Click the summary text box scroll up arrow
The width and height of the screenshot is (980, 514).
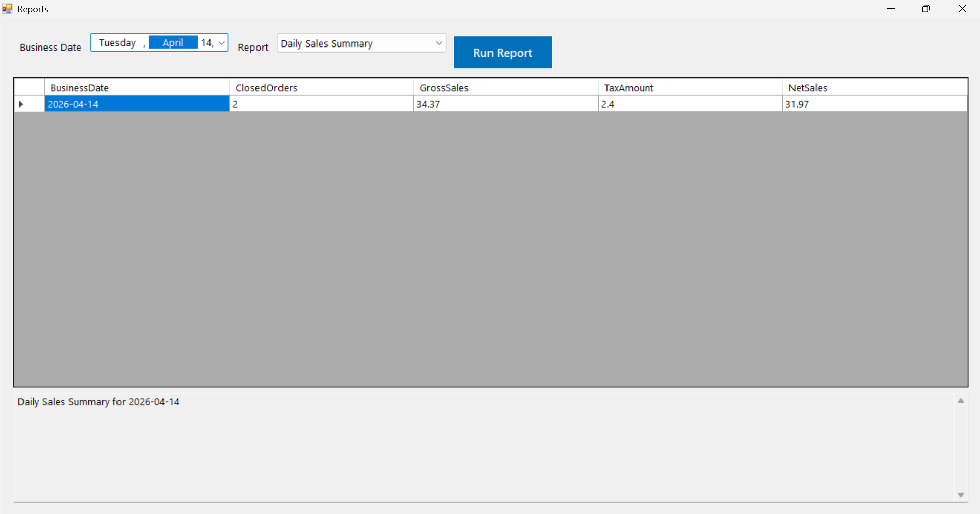click(x=961, y=401)
